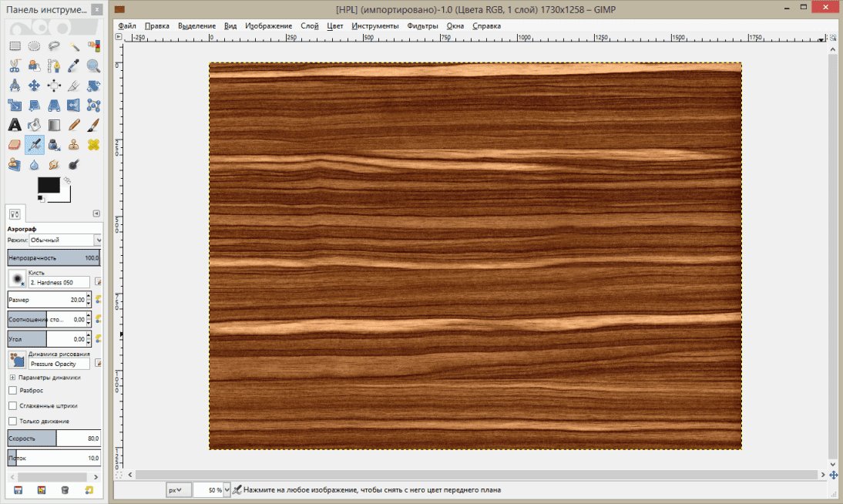Click the Непрозрачность opacity slider

coord(52,258)
